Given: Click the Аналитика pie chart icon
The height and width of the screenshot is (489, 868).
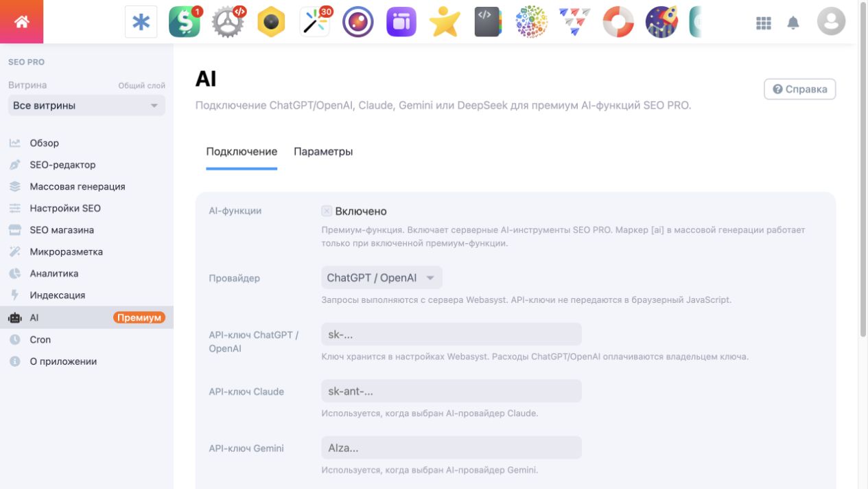Looking at the screenshot, I should pyautogui.click(x=14, y=273).
